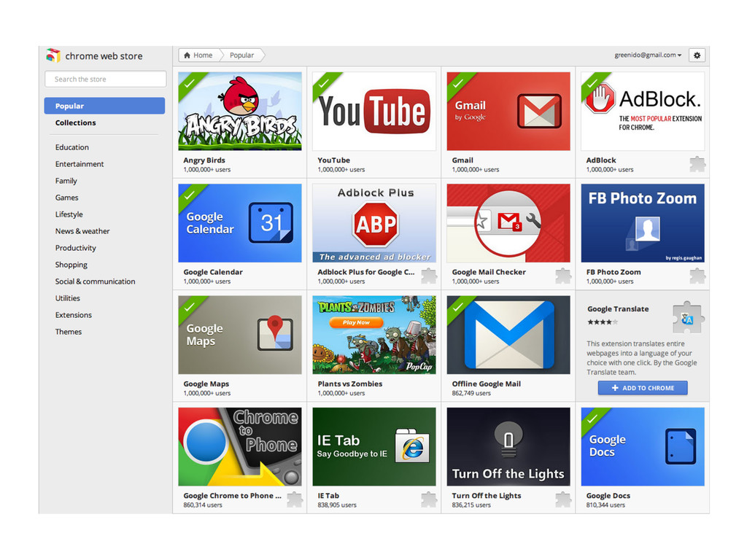Open the Google Calendar thumbnail

pos(240,223)
